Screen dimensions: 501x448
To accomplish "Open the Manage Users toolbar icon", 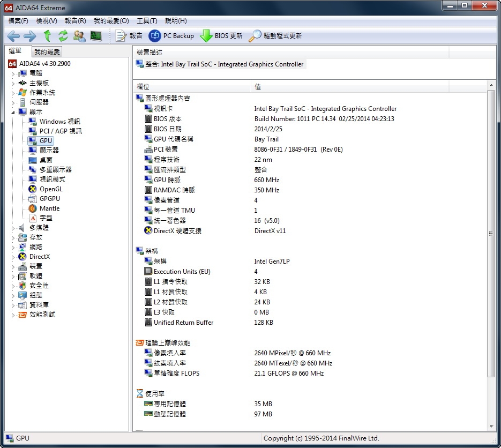I will click(79, 36).
